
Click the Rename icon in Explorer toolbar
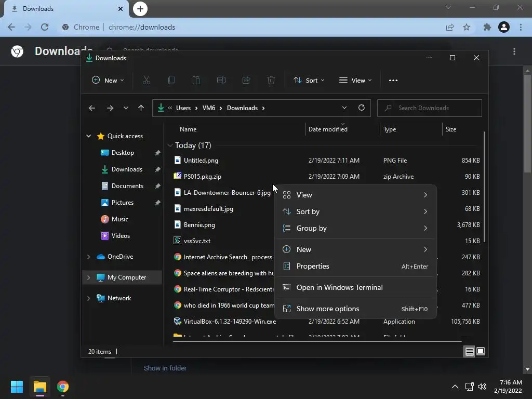point(221,81)
